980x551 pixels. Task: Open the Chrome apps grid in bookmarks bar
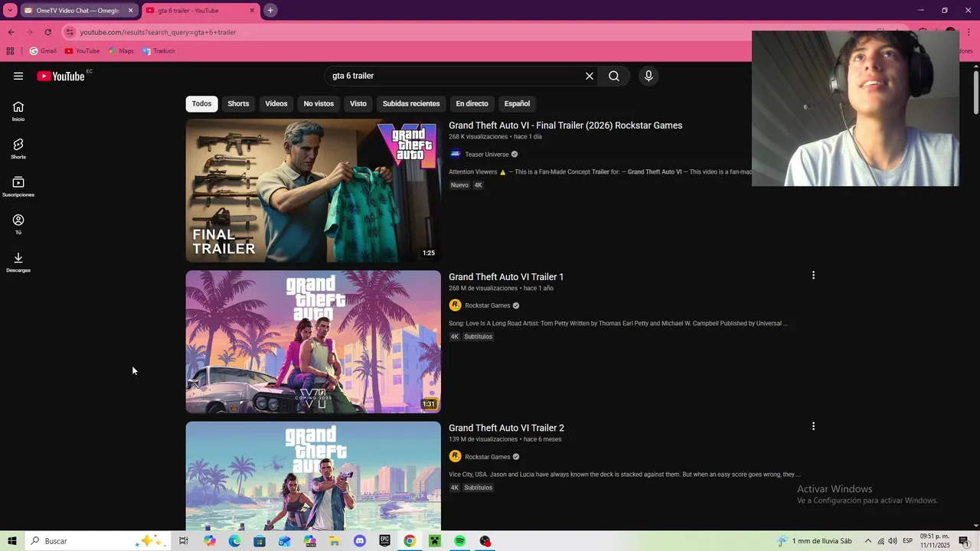click(x=10, y=51)
